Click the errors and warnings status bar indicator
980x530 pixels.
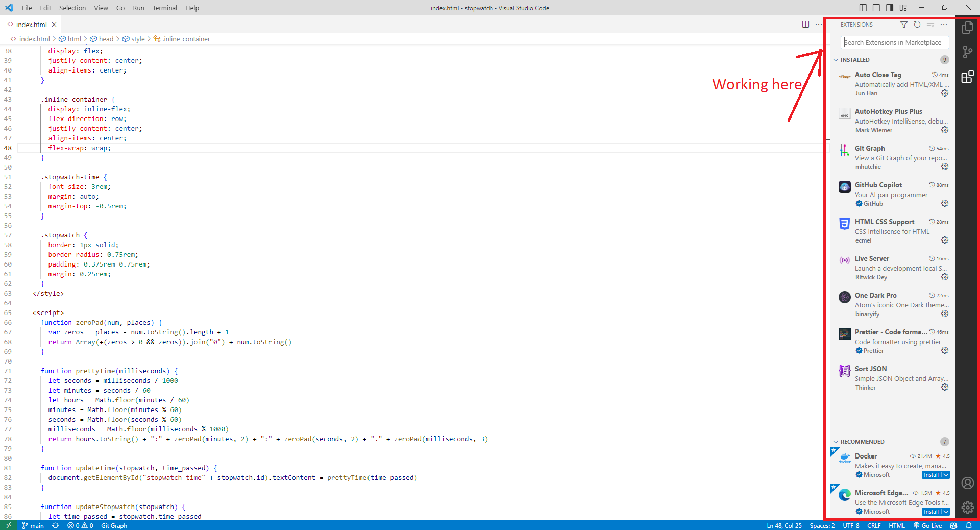tap(80, 525)
